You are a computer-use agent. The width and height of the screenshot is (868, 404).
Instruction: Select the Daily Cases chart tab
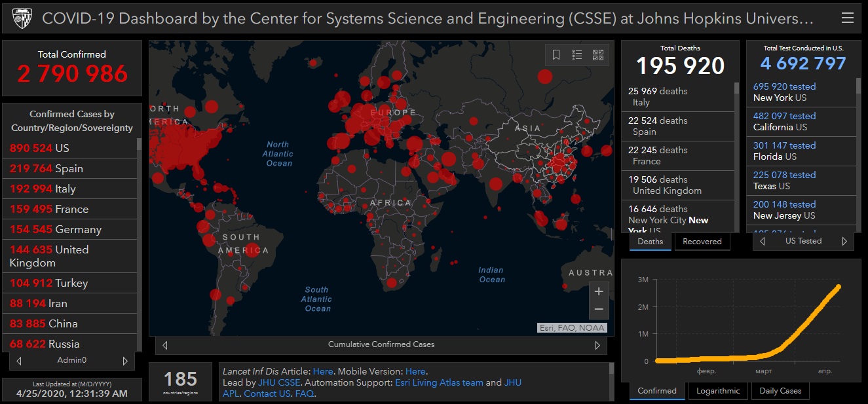click(780, 391)
